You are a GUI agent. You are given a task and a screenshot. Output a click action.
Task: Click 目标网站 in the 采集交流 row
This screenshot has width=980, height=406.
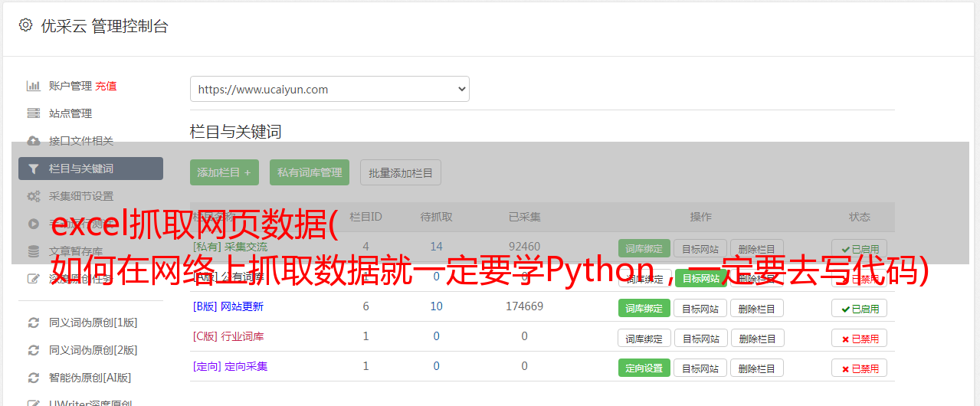click(x=700, y=249)
